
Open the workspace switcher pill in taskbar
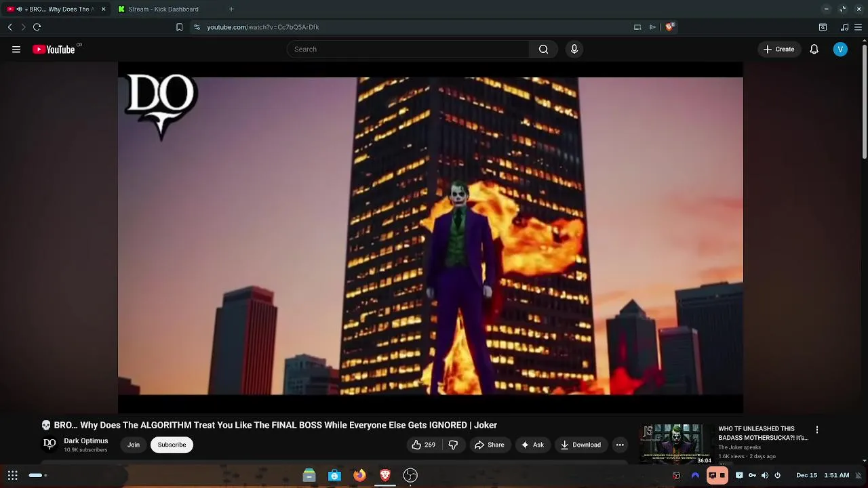coord(38,475)
